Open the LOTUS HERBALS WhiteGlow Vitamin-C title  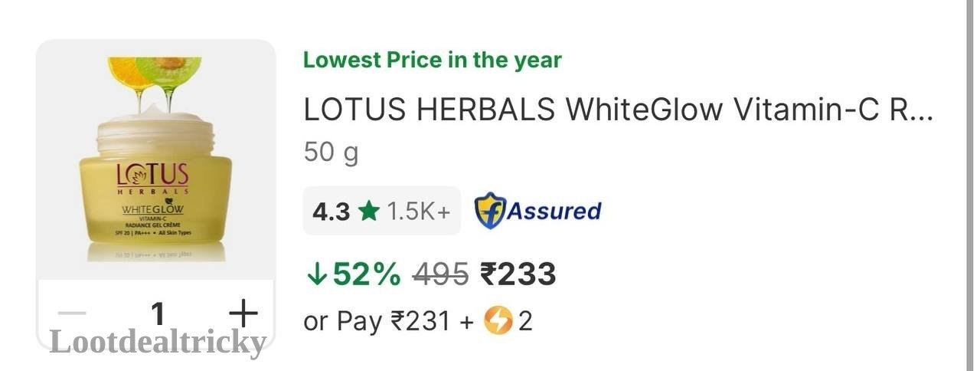coord(618,110)
